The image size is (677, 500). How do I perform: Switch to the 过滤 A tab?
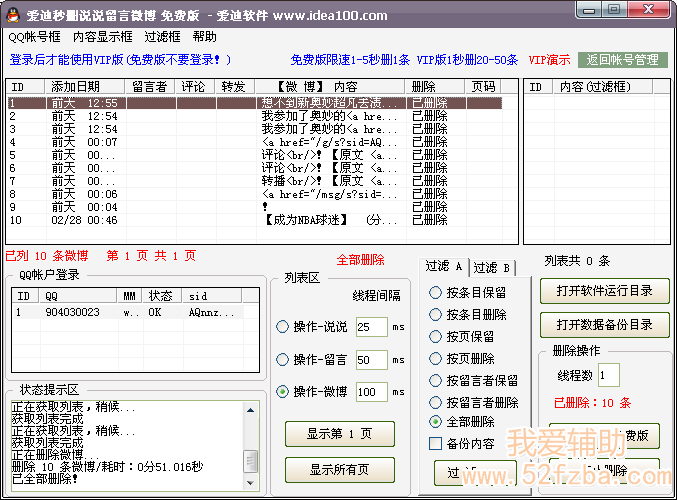coord(444,266)
